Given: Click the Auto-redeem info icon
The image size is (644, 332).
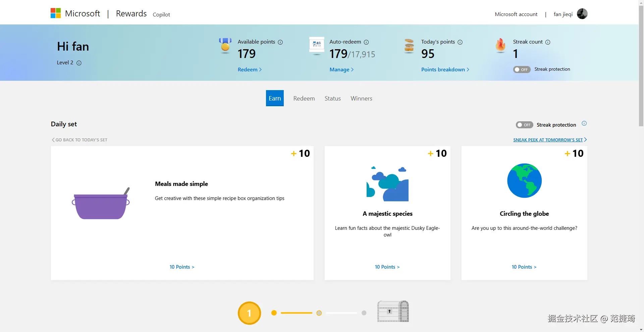Looking at the screenshot, I should [x=366, y=42].
